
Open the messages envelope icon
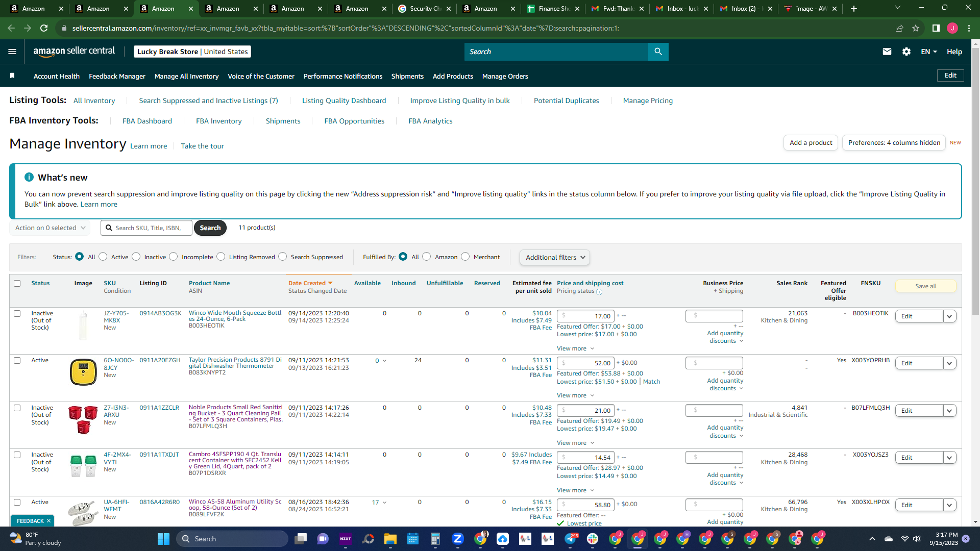click(x=887, y=52)
